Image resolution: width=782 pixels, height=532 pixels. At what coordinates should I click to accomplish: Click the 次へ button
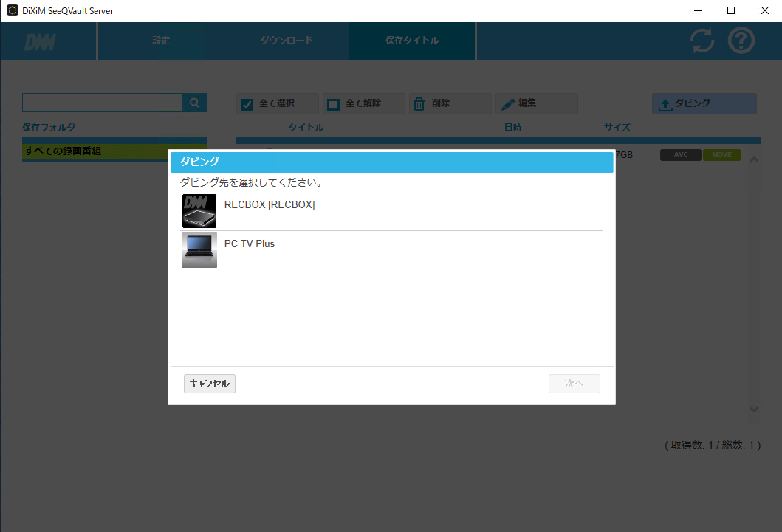click(574, 384)
